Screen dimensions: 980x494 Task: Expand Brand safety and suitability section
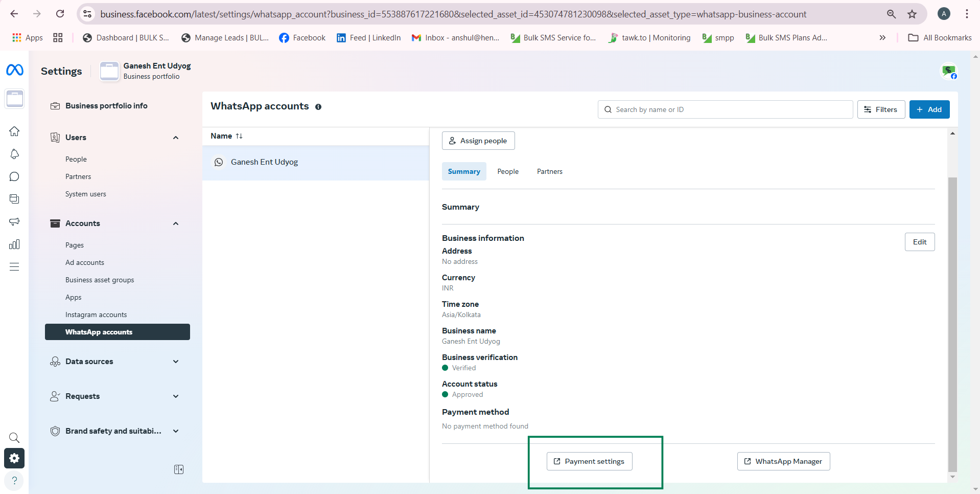(118, 431)
